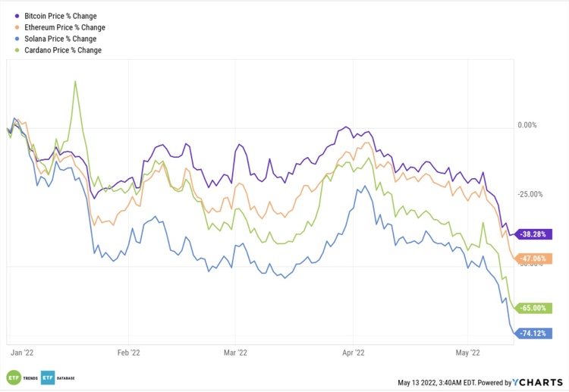Image resolution: width=569 pixels, height=392 pixels.
Task: Click the Feb '22 axis label
Action: click(x=128, y=353)
